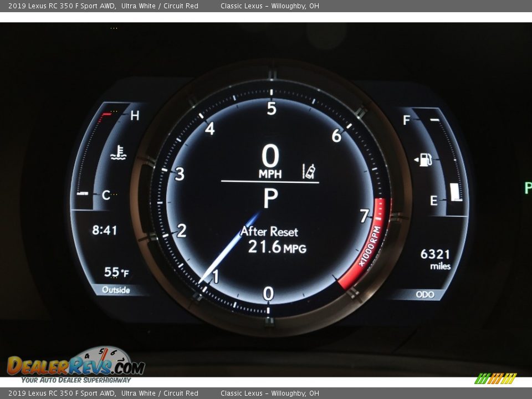Click the After Reset label
This screenshot has height=399, width=532.
point(269,232)
